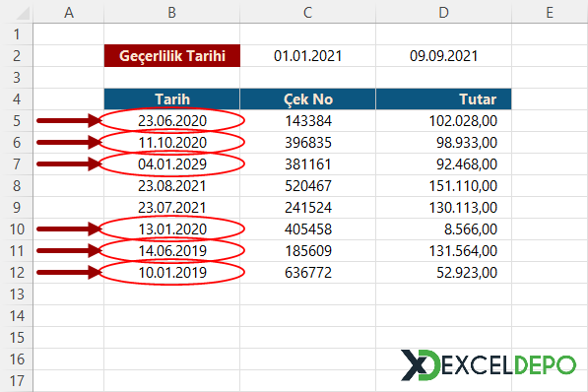Viewport: 588px width, 392px height.
Task: Select row 6 header
Action: (17, 143)
